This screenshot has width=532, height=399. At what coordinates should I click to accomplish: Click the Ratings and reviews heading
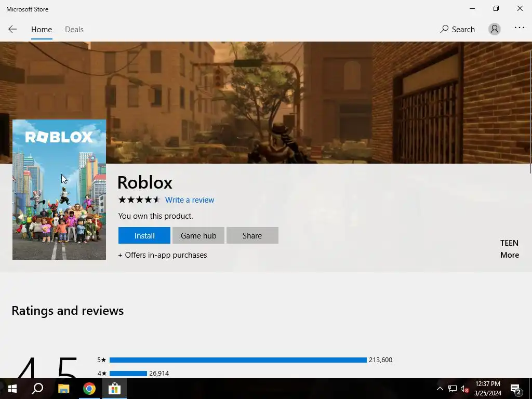click(x=68, y=311)
